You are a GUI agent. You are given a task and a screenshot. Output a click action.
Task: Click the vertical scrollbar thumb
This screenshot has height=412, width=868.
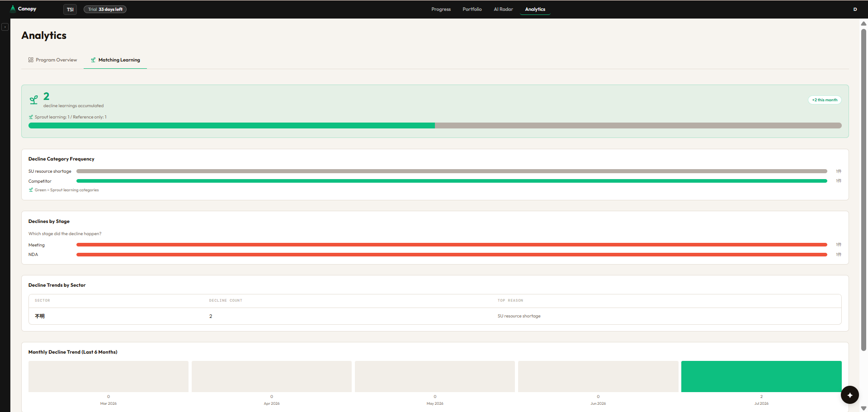pyautogui.click(x=863, y=190)
